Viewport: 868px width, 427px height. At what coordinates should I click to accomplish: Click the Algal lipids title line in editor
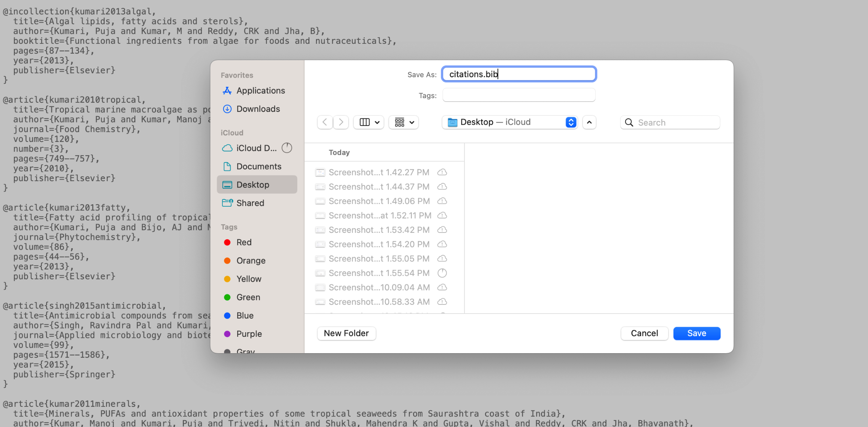click(x=131, y=21)
